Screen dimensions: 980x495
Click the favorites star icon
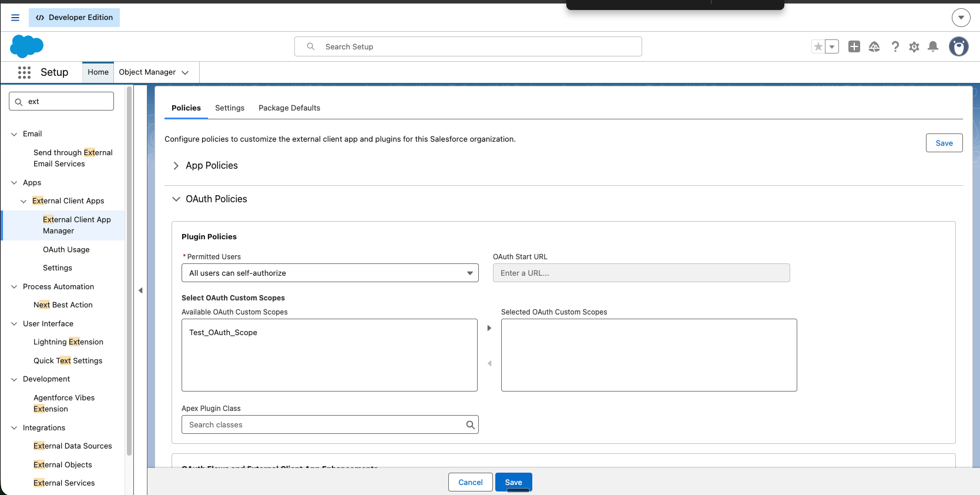point(818,47)
